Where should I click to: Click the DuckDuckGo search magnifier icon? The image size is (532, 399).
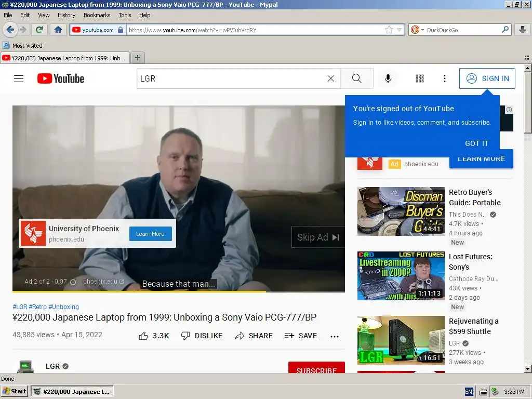pos(505,30)
